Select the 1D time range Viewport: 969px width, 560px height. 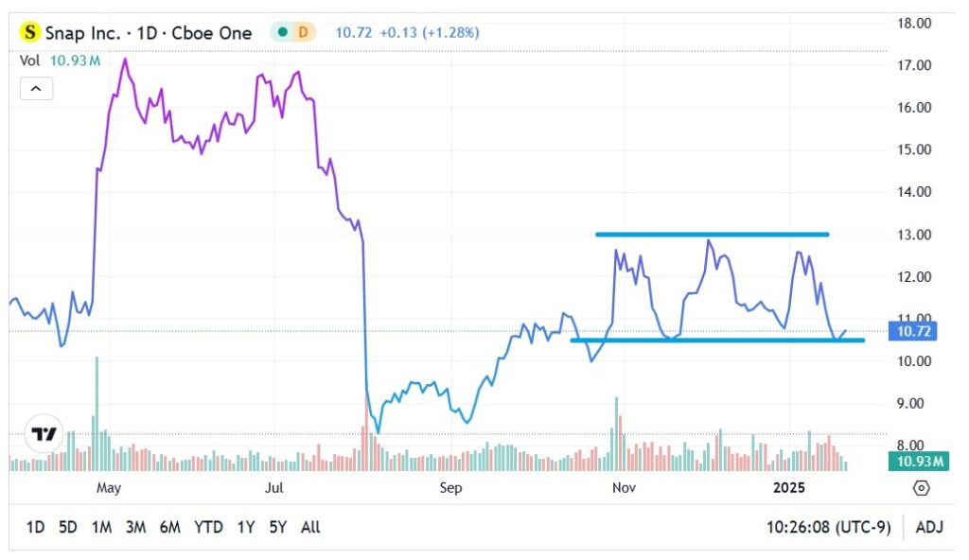pyautogui.click(x=35, y=527)
